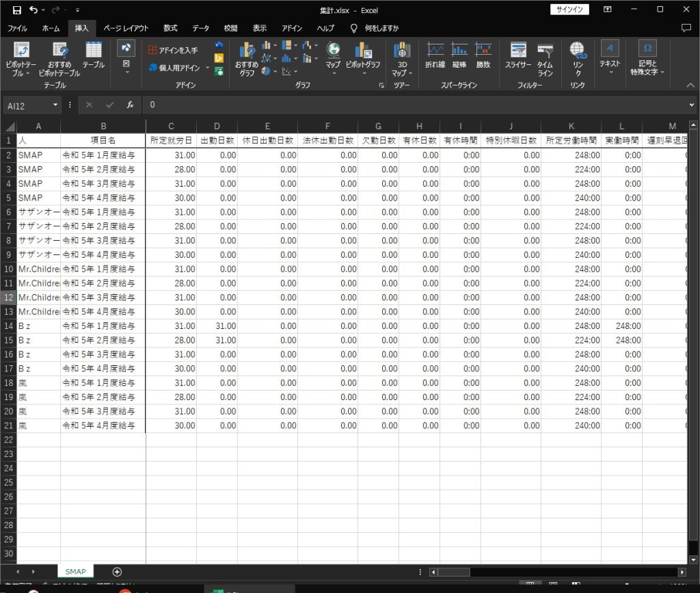Switch to the Review (校閲) tab
Viewport: 700px width, 593px height.
(230, 28)
